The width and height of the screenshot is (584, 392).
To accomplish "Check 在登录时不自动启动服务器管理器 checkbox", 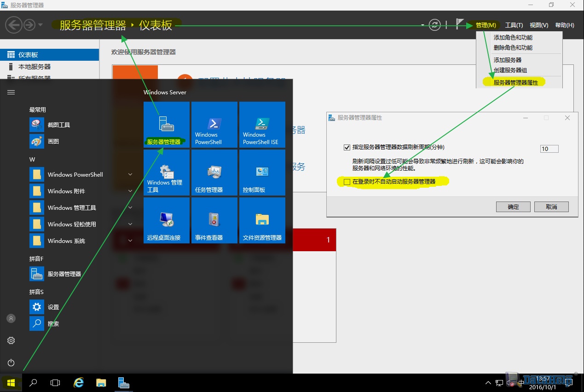I will pyautogui.click(x=347, y=182).
